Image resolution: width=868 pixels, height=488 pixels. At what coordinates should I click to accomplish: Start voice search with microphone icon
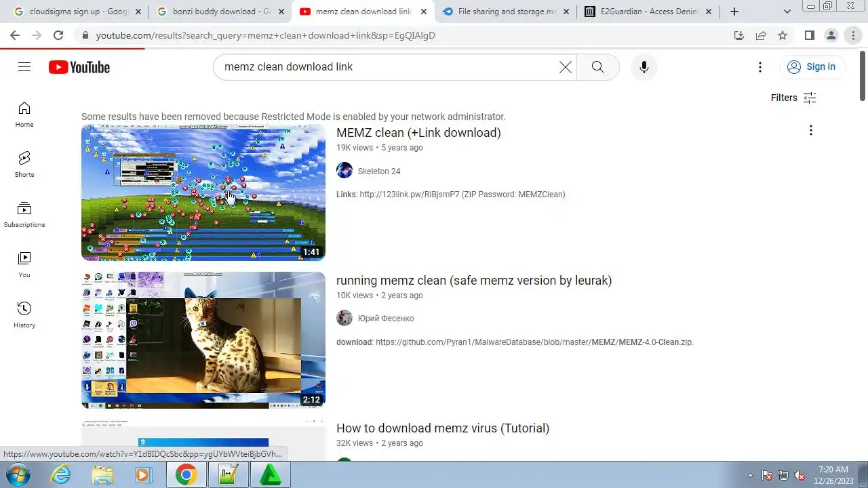pyautogui.click(x=644, y=66)
